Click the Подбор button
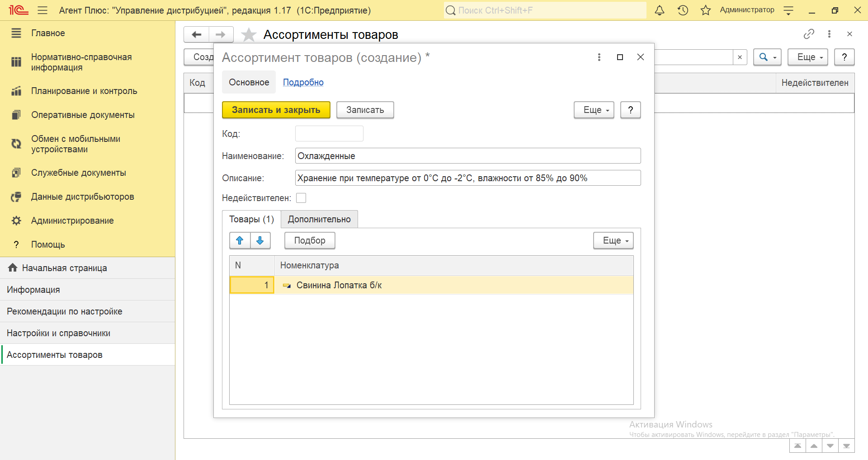This screenshot has height=460, width=868. point(310,240)
